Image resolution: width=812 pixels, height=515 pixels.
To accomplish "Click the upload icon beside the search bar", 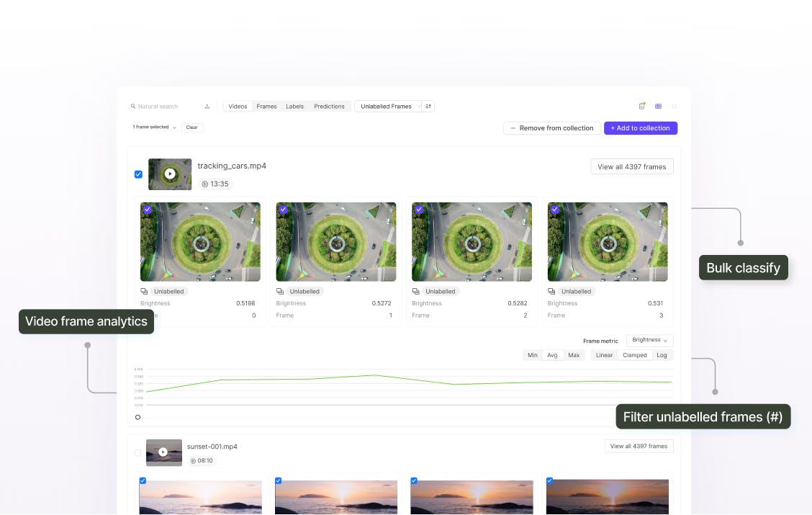I will click(207, 106).
